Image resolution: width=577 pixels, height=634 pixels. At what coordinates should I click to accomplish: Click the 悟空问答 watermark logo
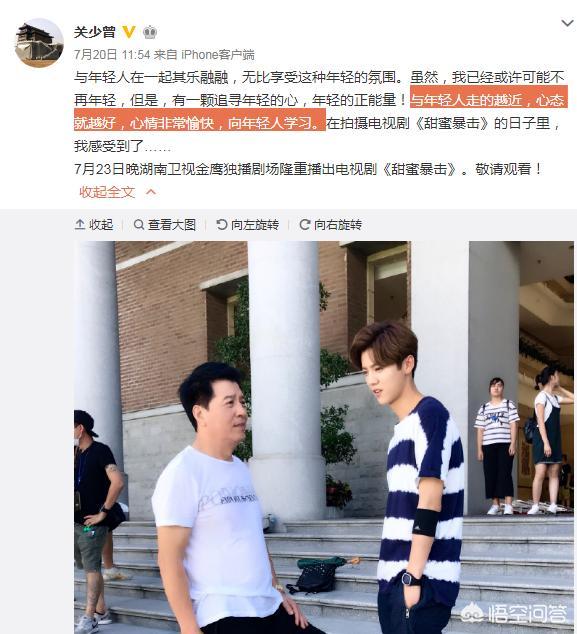[x=513, y=613]
